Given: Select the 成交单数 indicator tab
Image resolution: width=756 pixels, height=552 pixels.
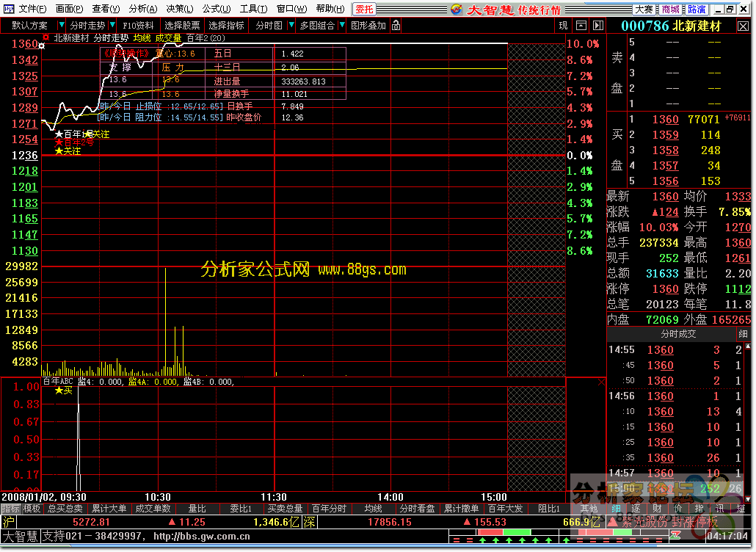Looking at the screenshot, I should click(153, 509).
